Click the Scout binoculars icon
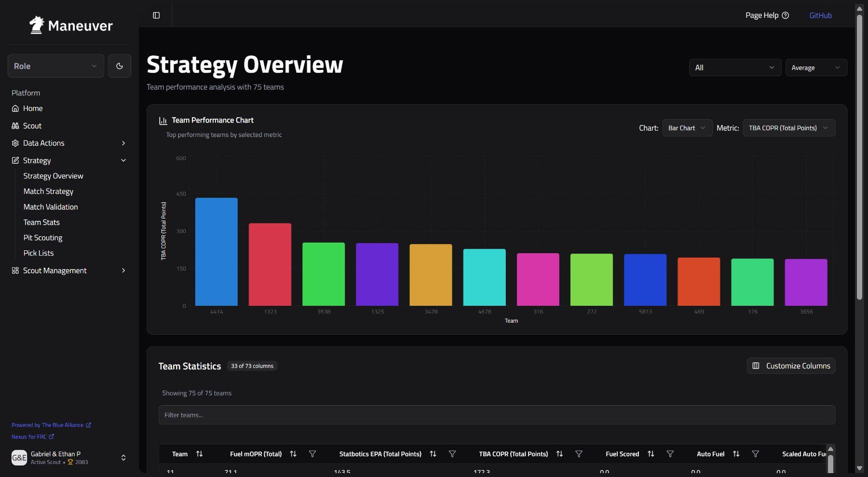Viewport: 868px width, 477px height. point(15,126)
